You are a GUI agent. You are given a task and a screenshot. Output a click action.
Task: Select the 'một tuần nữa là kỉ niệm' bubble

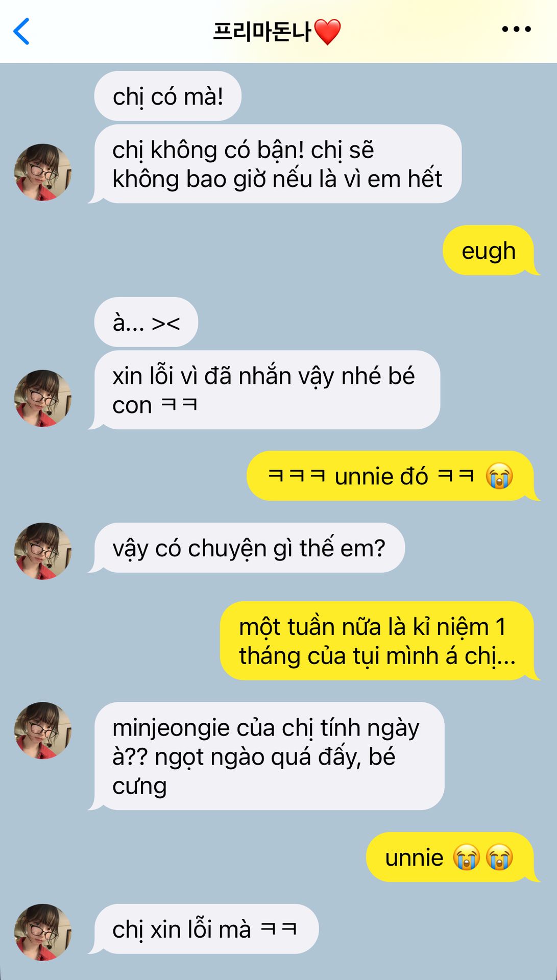(x=379, y=641)
